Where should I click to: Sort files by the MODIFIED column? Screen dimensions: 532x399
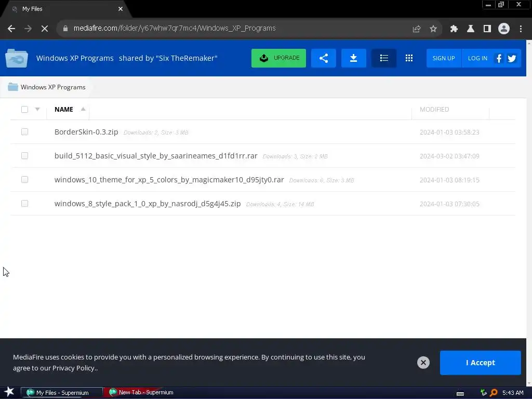434,109
